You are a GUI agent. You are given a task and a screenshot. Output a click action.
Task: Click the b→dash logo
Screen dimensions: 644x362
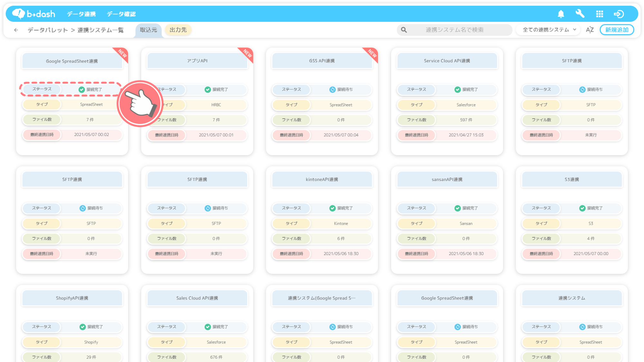tap(34, 14)
